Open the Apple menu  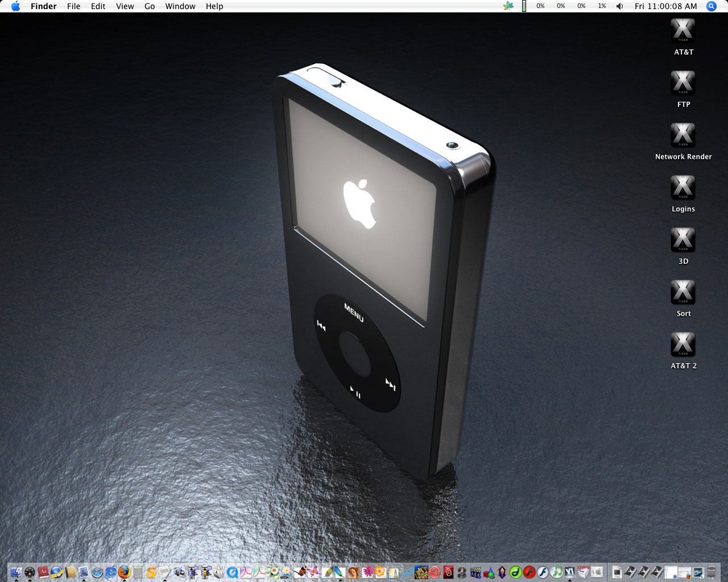coord(15,6)
